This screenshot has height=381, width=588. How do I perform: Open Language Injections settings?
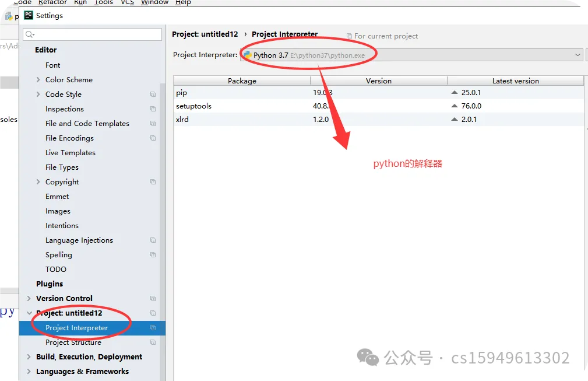79,240
